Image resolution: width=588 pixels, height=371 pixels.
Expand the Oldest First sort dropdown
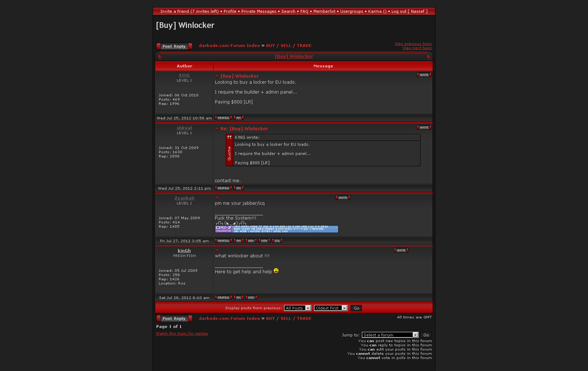331,308
